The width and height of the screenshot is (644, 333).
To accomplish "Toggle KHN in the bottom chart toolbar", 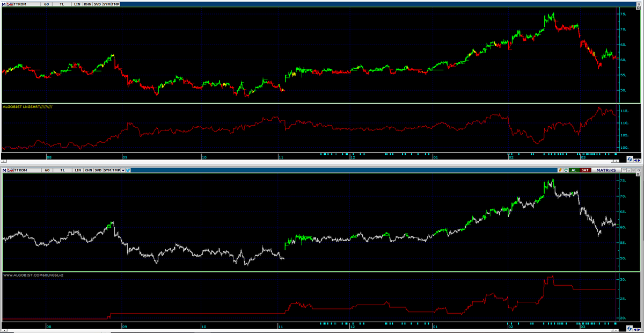I will (x=88, y=170).
